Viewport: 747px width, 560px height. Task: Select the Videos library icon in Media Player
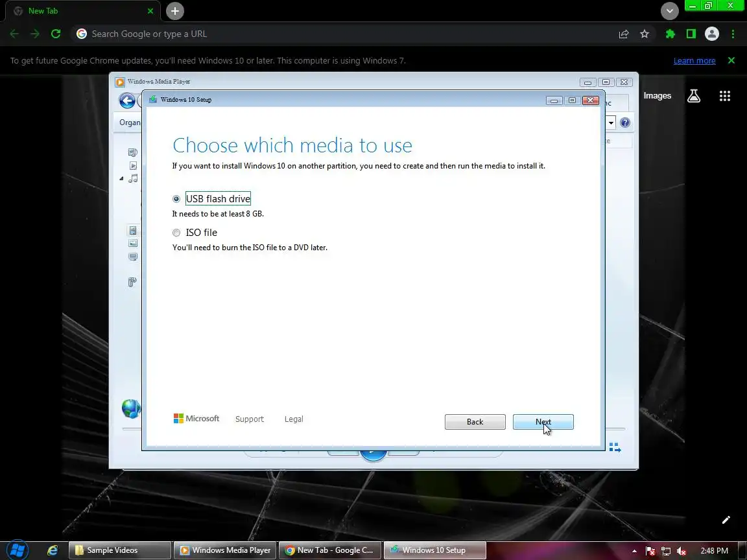coord(133,231)
